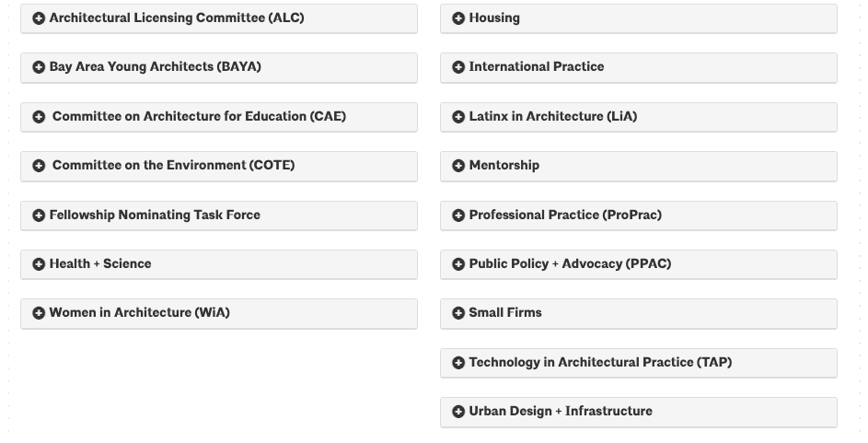Expand Committee on Architecture for Education panel
This screenshot has width=868, height=443.
pyautogui.click(x=199, y=117)
